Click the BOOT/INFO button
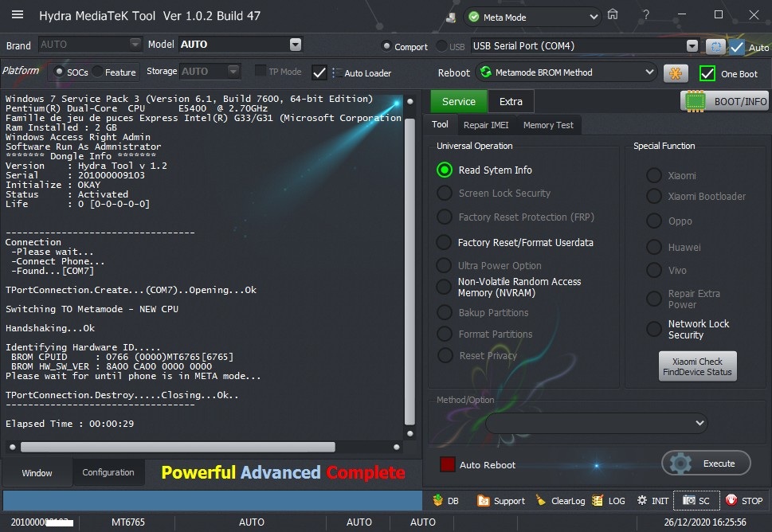Viewport: 772px width, 532px height. coord(725,101)
